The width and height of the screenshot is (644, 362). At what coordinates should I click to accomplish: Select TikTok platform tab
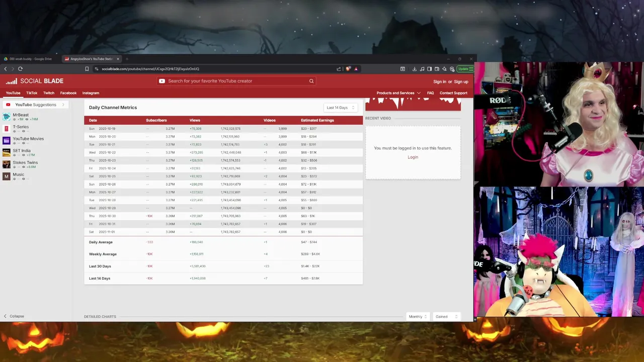(32, 93)
